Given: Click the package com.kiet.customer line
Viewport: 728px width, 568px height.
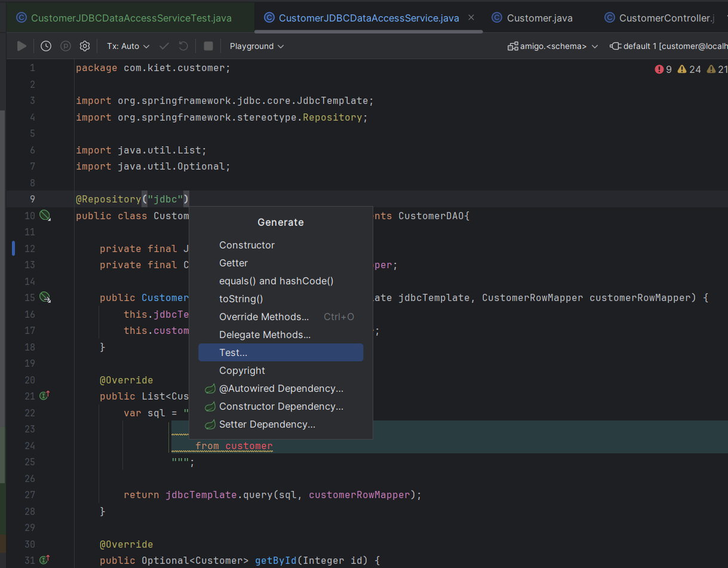Looking at the screenshot, I should 153,68.
